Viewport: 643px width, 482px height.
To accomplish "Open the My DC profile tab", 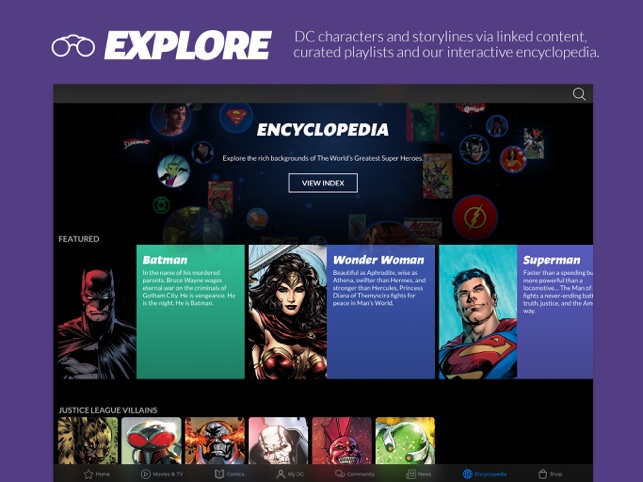I will (x=290, y=474).
